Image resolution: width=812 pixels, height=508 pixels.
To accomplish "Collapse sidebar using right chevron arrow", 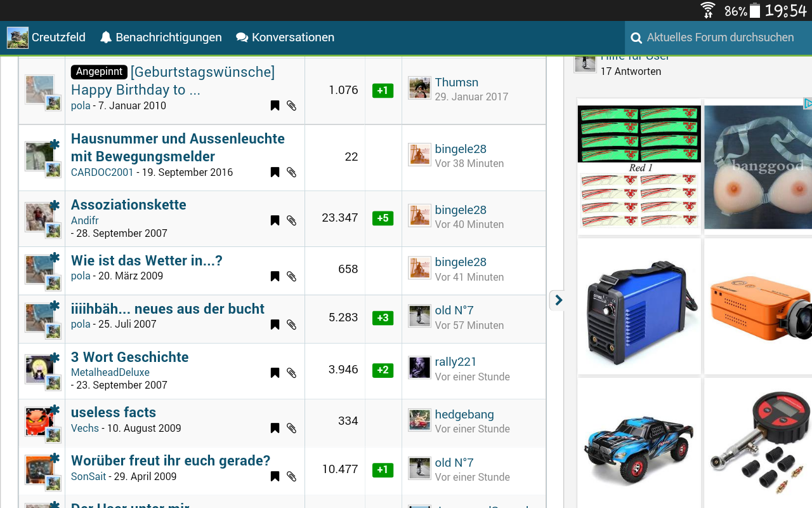I will tap(558, 300).
